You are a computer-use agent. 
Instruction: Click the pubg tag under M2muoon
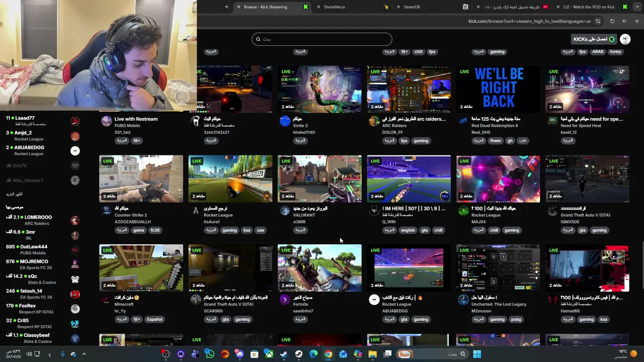[x=516, y=319]
